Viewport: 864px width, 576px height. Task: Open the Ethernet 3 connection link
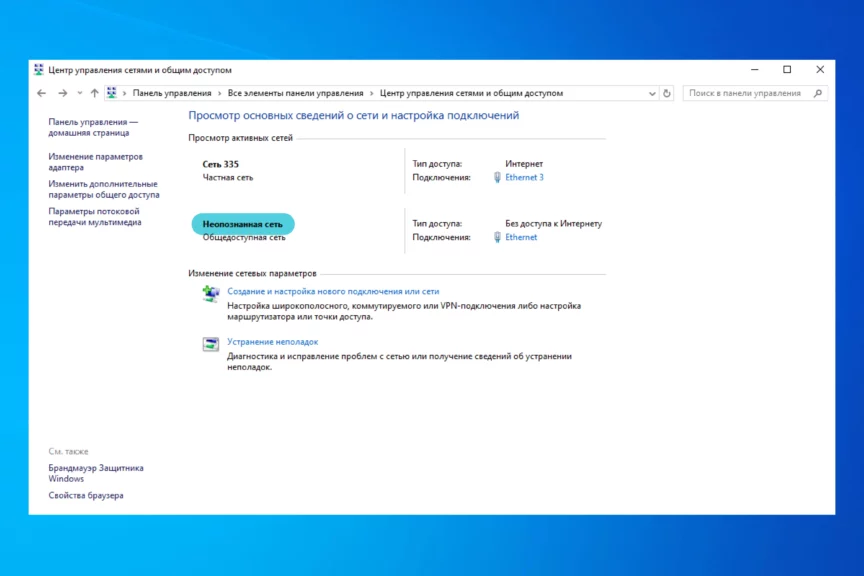(x=524, y=177)
